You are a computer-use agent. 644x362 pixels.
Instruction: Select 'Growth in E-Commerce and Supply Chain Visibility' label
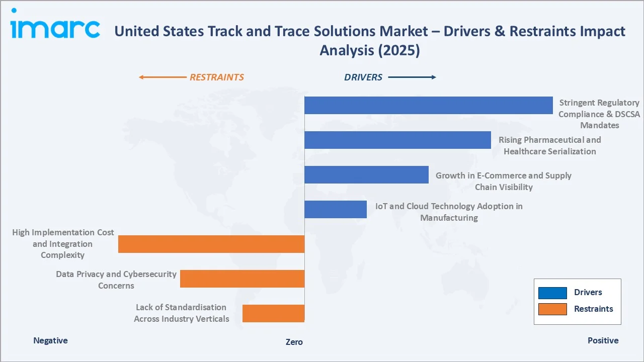tap(504, 181)
